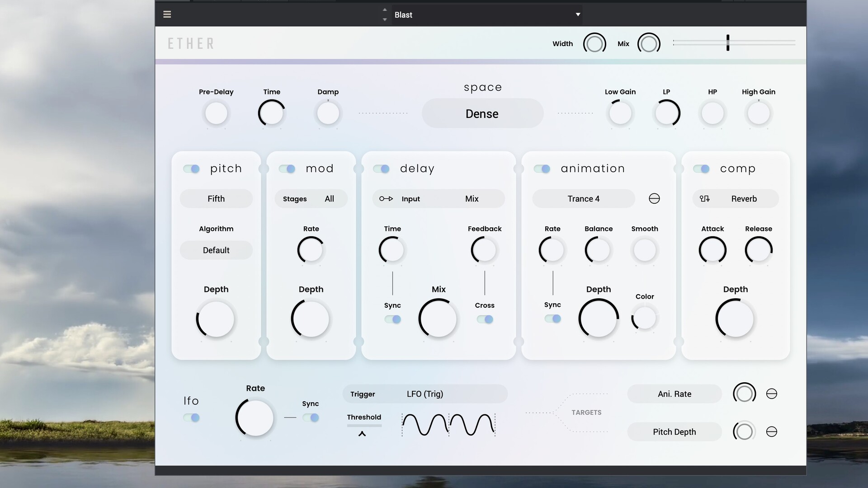
Task: Remove Pitch Depth from the LFO targets
Action: coord(772,432)
